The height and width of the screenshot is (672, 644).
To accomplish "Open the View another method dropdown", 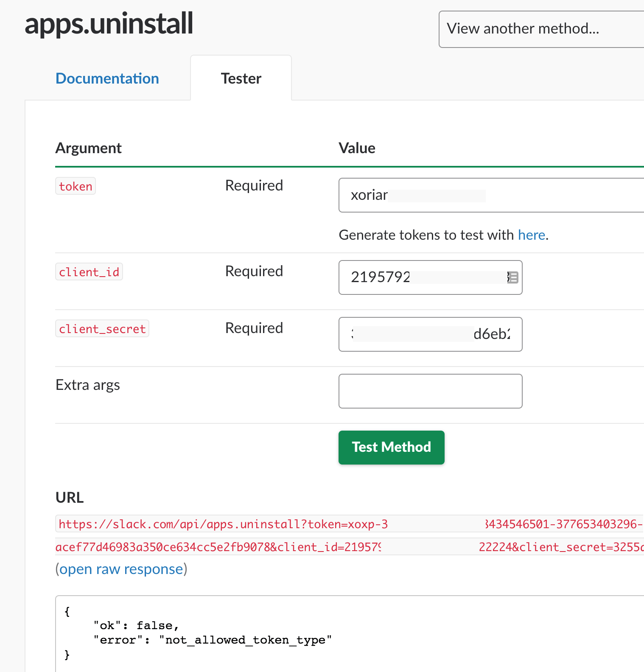I will pos(541,29).
